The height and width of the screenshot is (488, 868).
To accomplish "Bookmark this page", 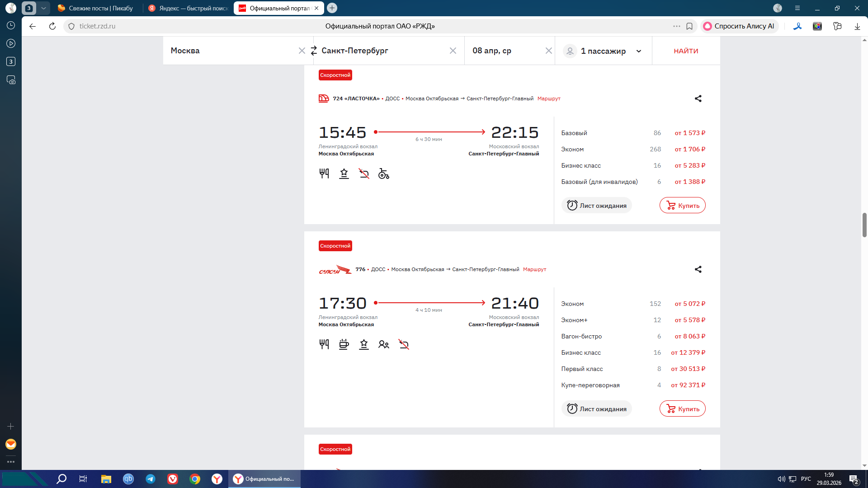I will 689,26.
